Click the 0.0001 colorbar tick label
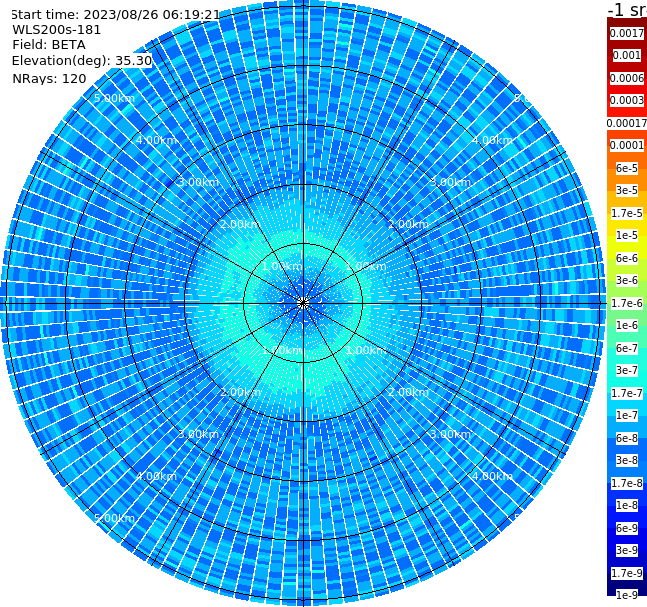Viewport: 647px width, 607px height. point(627,145)
